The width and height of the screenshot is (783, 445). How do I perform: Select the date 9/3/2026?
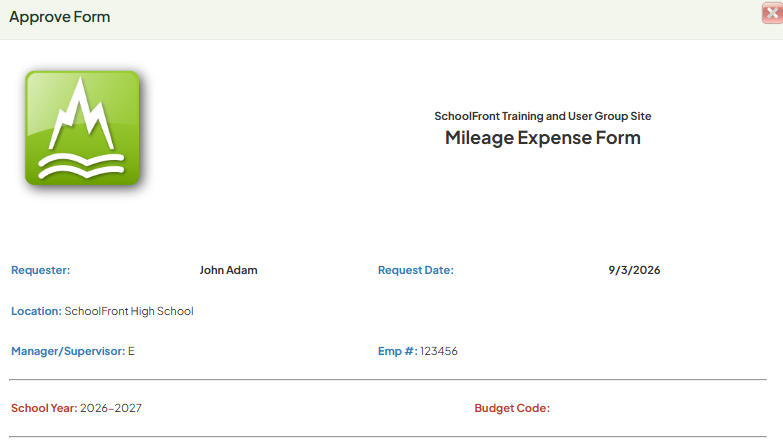[x=634, y=270]
